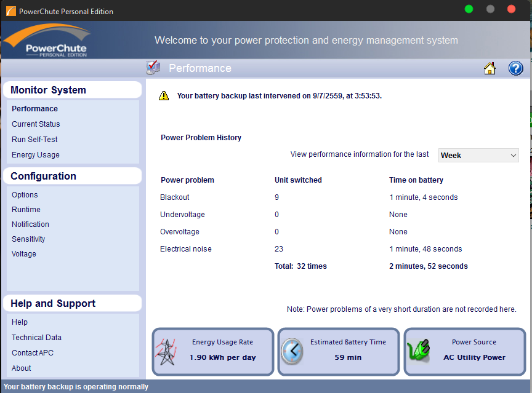Open Runtime configuration page
The width and height of the screenshot is (532, 393).
point(26,210)
